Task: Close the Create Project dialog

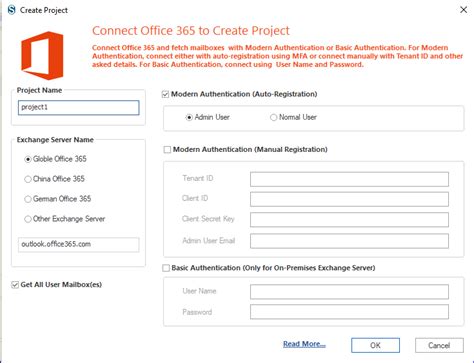Action: coord(463,10)
